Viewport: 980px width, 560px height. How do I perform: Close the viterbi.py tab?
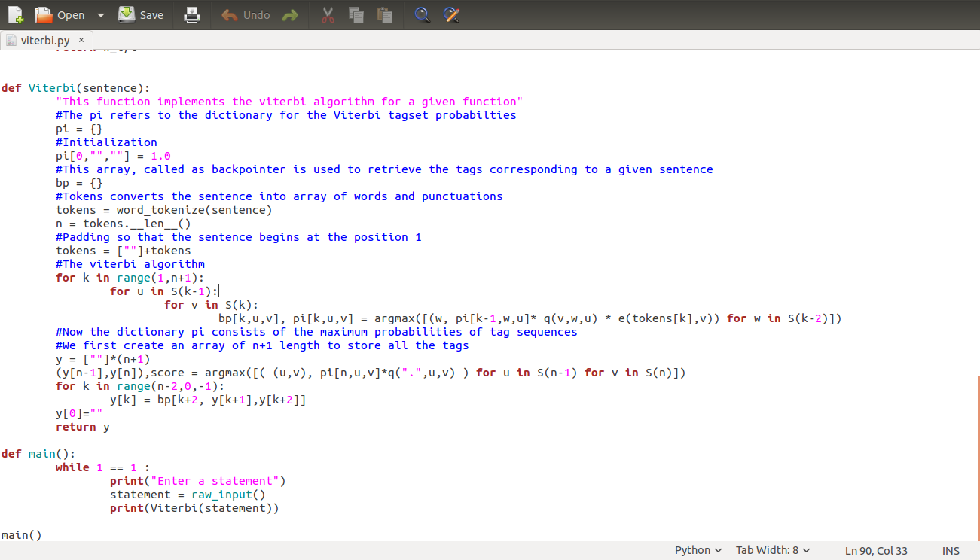(81, 40)
